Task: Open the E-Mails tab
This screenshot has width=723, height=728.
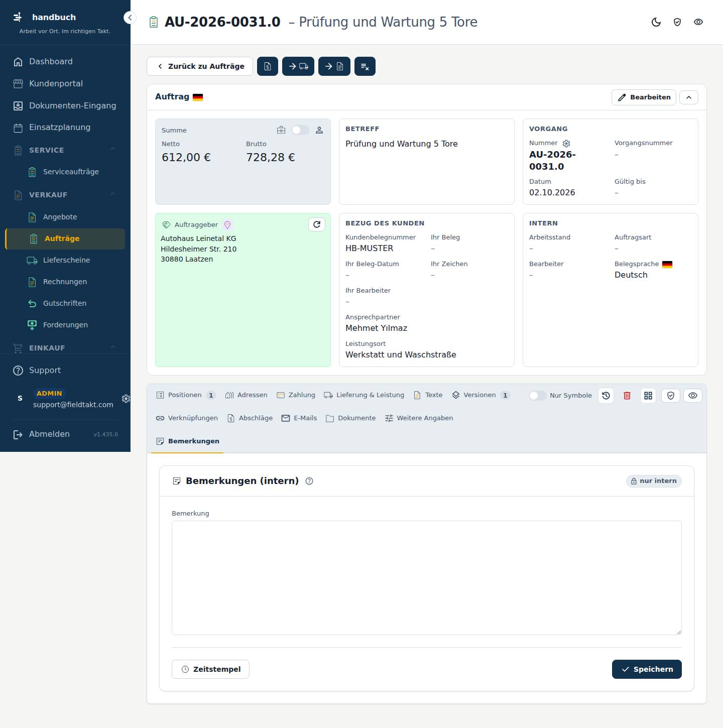Action: (x=299, y=418)
